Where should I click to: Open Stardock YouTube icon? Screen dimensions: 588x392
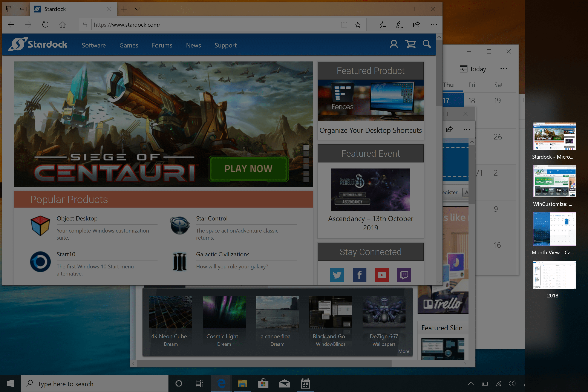[382, 275]
